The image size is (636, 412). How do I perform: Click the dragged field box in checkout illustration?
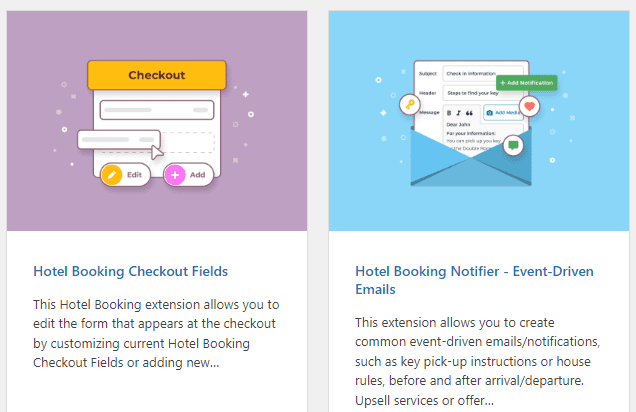[118, 137]
